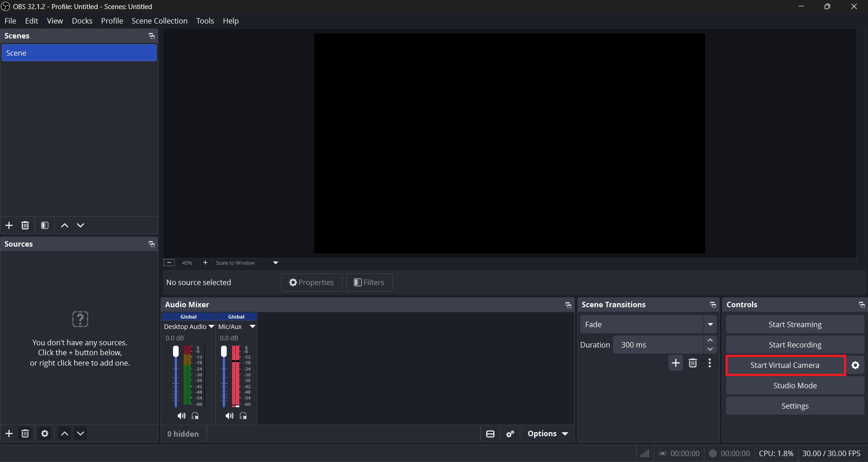Mute the Mic/Aux speaker
This screenshot has width=868, height=462.
tap(230, 416)
